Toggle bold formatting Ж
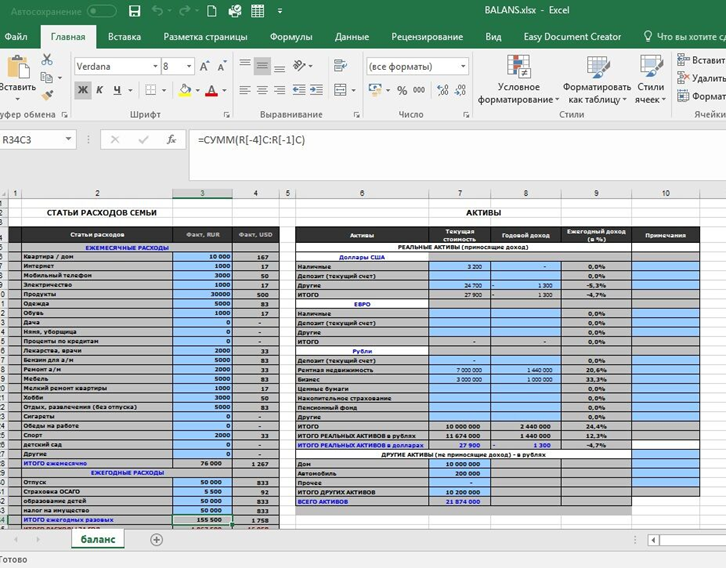 point(82,90)
